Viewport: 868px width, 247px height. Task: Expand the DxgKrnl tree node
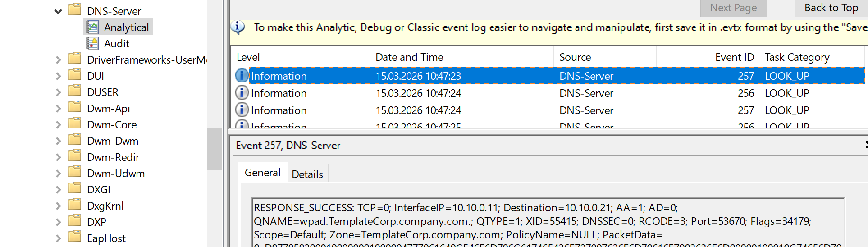[58, 206]
